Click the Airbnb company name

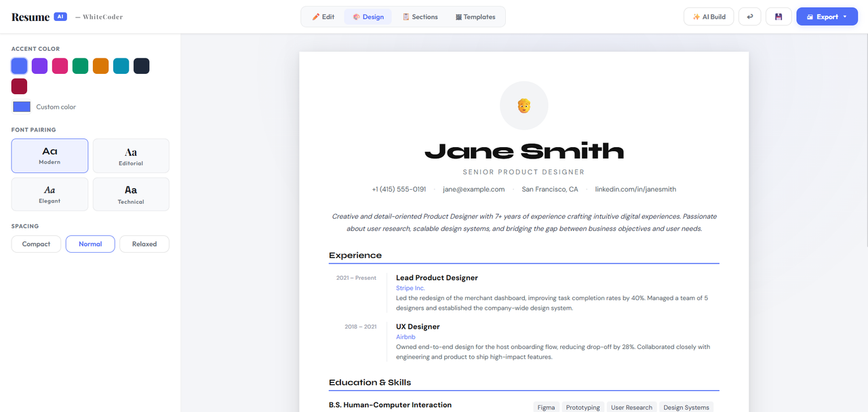[x=406, y=337]
